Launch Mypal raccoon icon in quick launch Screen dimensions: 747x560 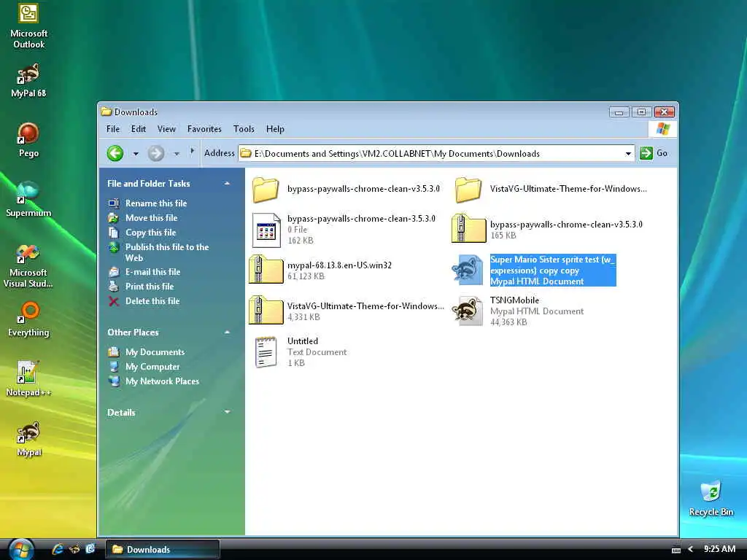tap(74, 549)
